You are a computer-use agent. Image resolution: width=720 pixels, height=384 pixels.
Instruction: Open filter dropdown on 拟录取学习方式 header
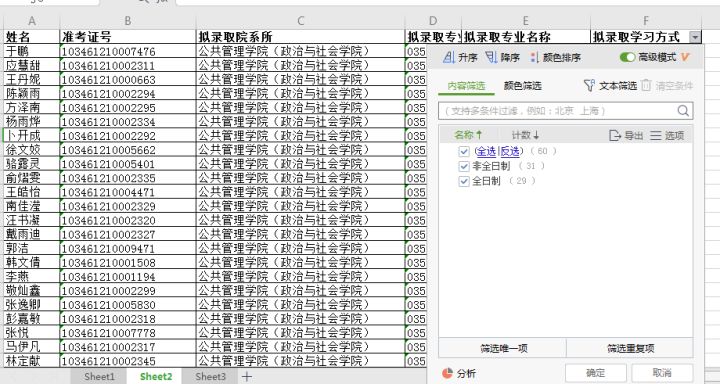[696, 37]
